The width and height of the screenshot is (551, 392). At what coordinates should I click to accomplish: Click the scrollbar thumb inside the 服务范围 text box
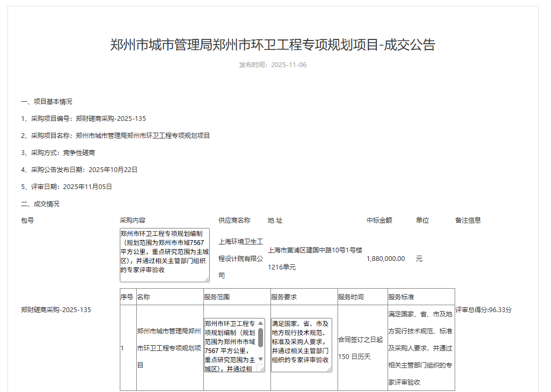pos(261,337)
